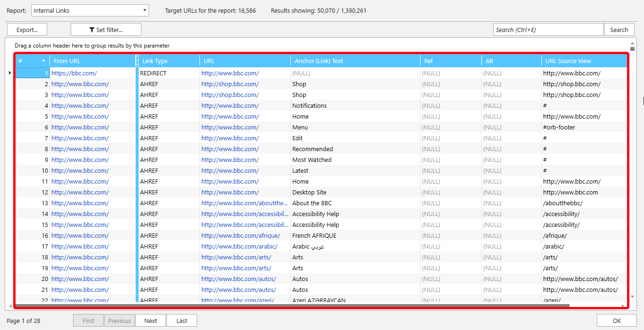Open the Set filter... dialog
Viewport: 644px width, 330px height.
pyautogui.click(x=106, y=30)
